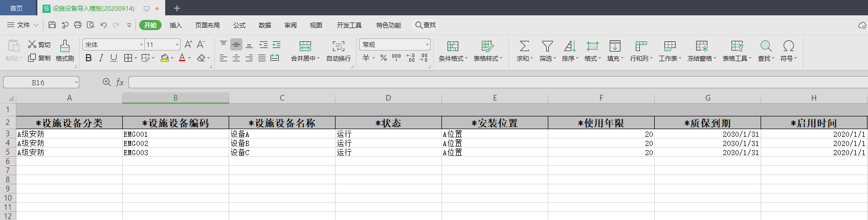Click the Copy (复制) button
868x220 pixels.
click(x=39, y=58)
